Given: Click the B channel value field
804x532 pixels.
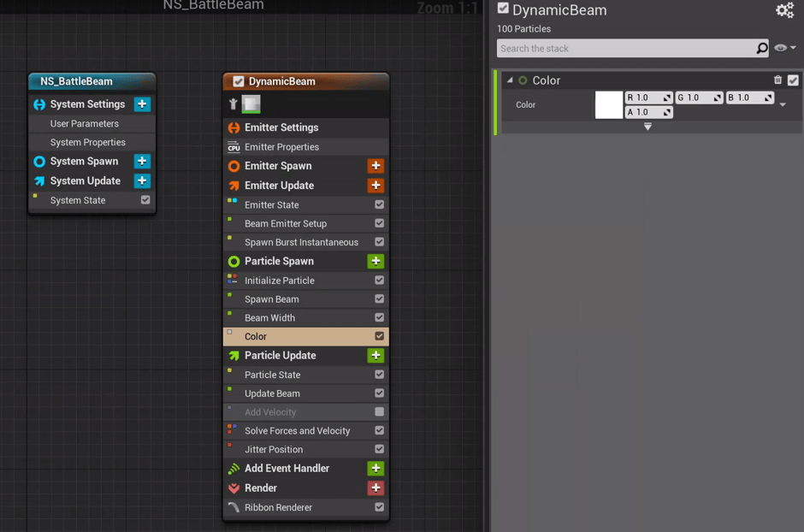Looking at the screenshot, I should click(x=749, y=98).
